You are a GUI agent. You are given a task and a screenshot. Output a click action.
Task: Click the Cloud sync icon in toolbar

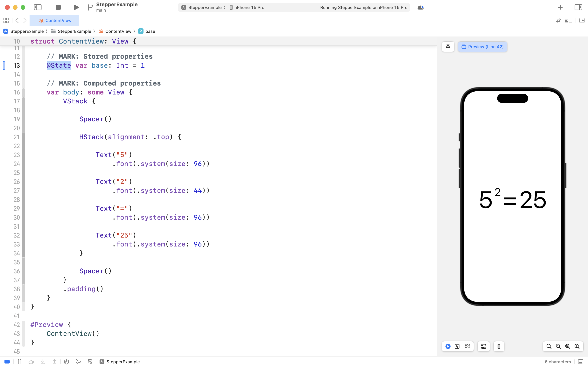[420, 7]
